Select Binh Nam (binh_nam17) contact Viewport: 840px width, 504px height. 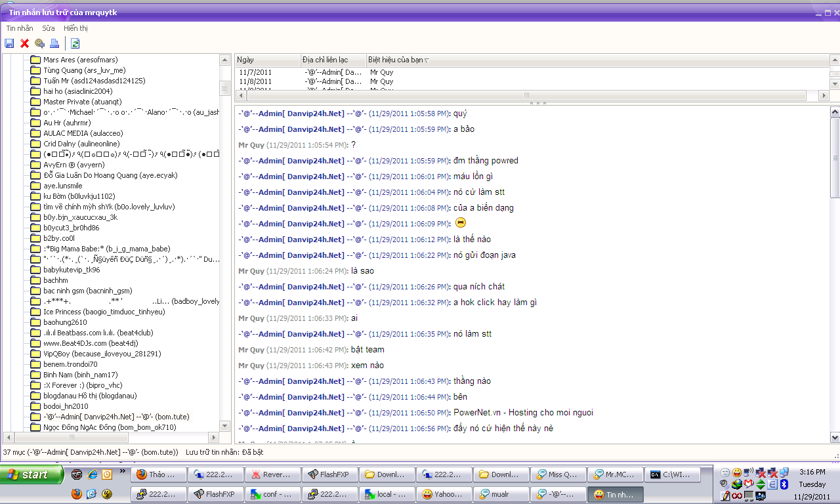pos(80,375)
